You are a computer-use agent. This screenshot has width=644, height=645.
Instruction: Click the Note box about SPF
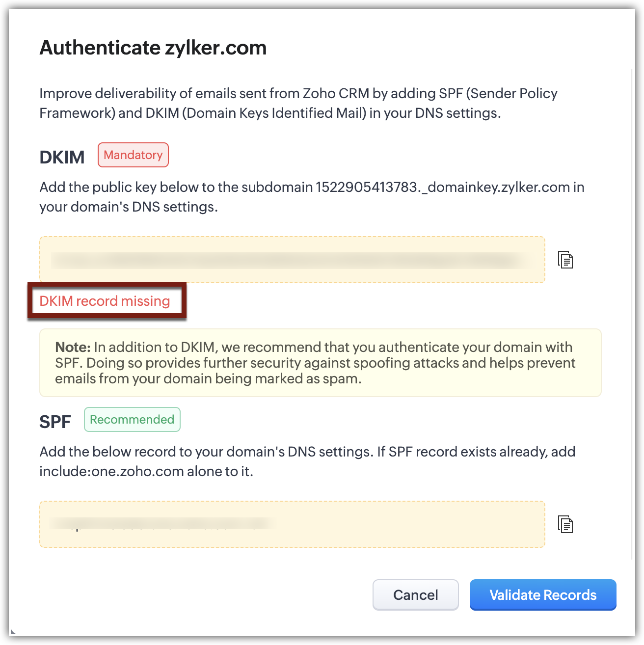[x=320, y=363]
